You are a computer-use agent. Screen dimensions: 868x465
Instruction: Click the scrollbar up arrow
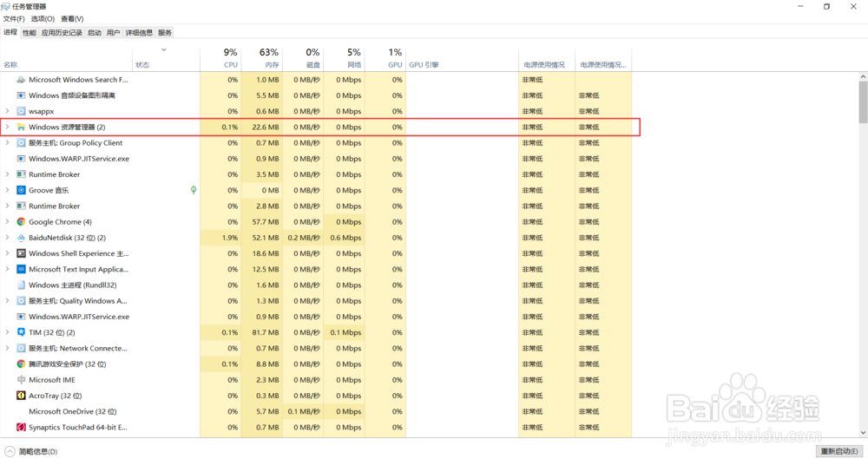(863, 77)
